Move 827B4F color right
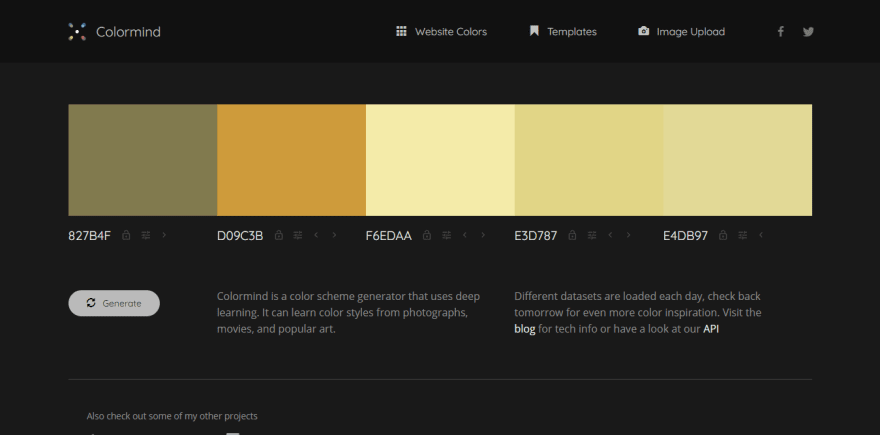 point(164,235)
